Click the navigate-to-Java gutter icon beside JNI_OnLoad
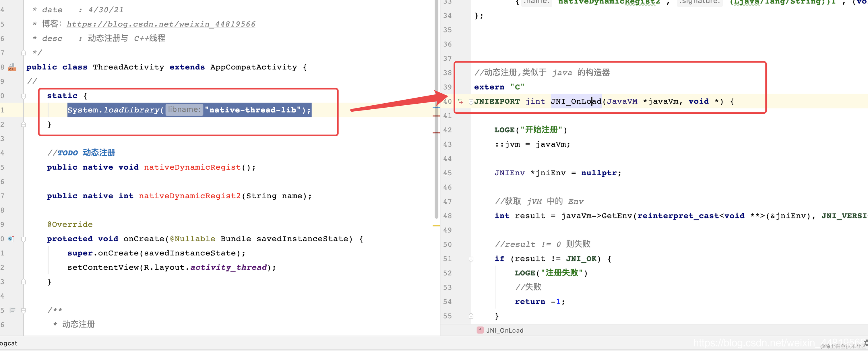This screenshot has height=351, width=868. (460, 101)
